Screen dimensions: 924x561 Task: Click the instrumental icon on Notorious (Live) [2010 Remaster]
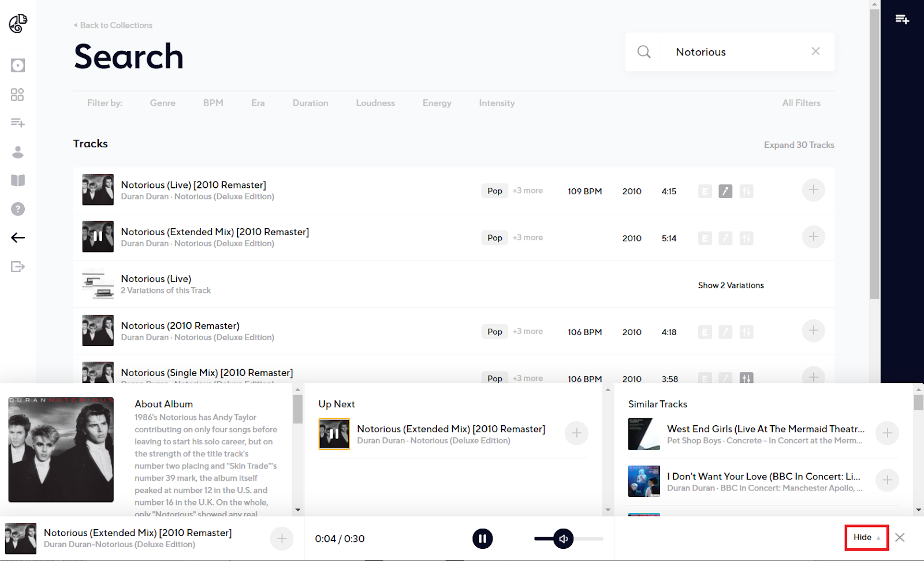coord(725,191)
